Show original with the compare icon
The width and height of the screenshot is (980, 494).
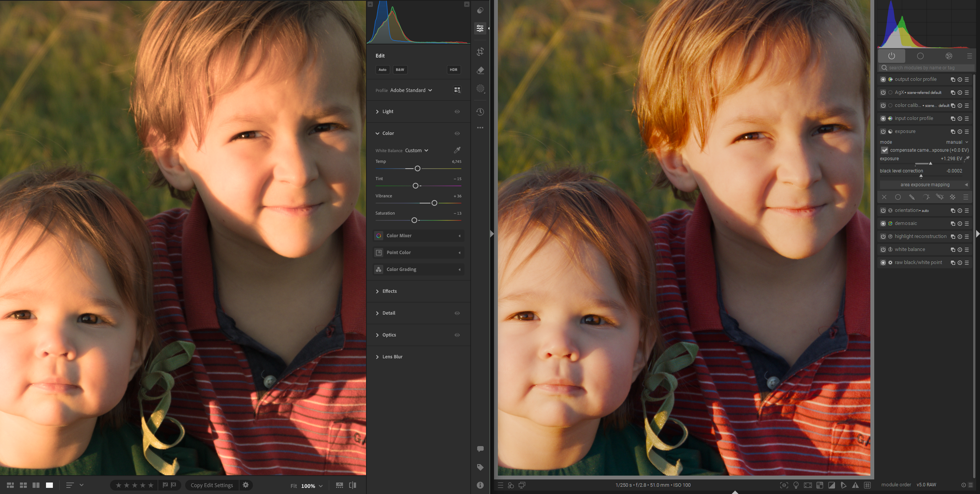point(353,485)
